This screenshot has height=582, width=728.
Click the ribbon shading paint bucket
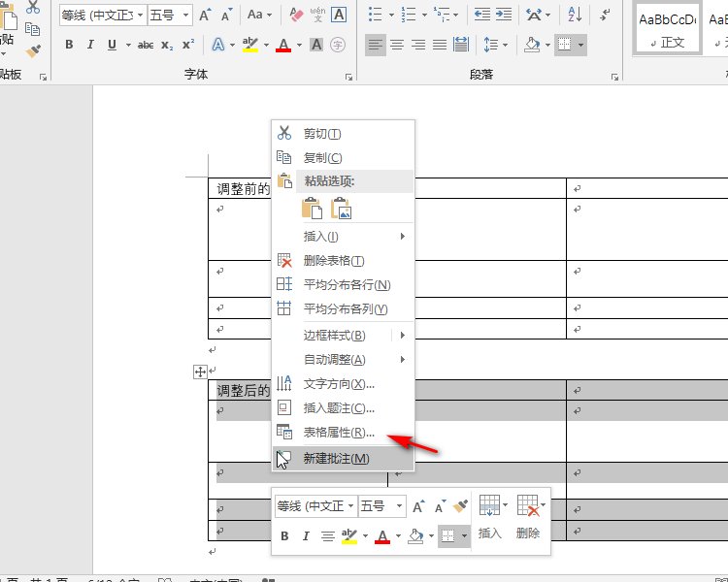(x=532, y=45)
